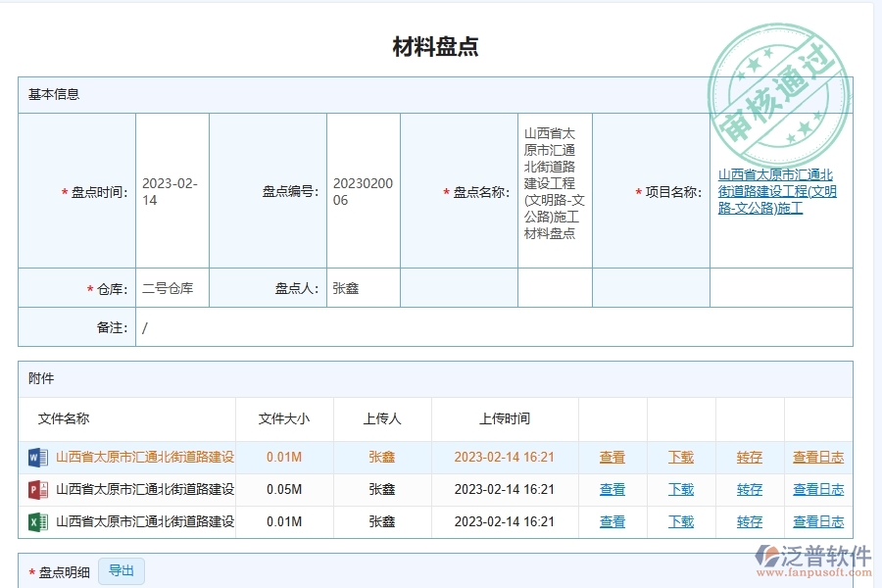查看 the Excel attachment row
This screenshot has height=588, width=882.
pos(612,521)
